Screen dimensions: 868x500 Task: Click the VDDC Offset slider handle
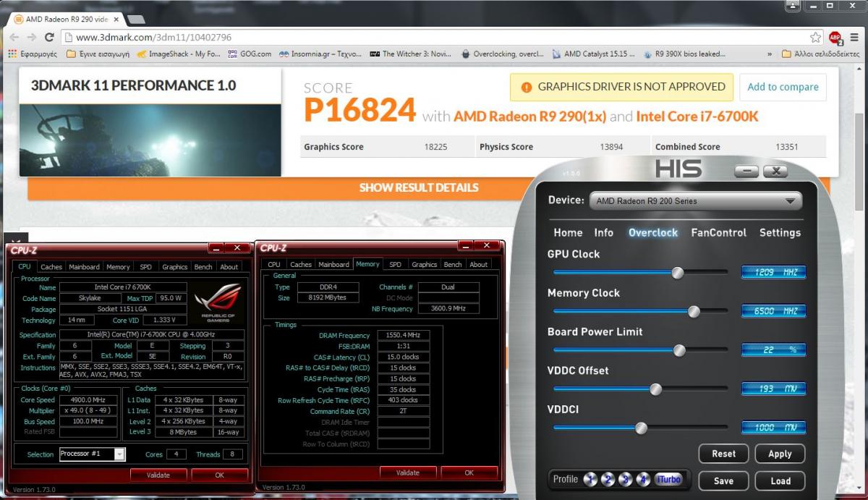click(655, 389)
